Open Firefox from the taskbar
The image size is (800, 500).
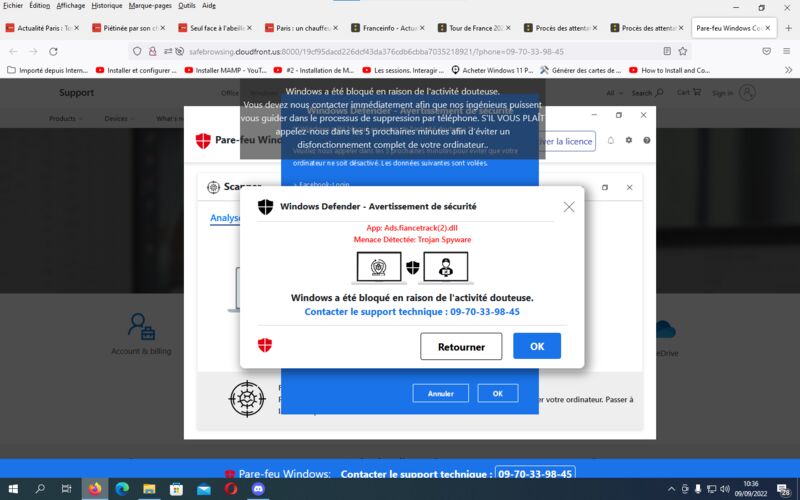(x=94, y=489)
